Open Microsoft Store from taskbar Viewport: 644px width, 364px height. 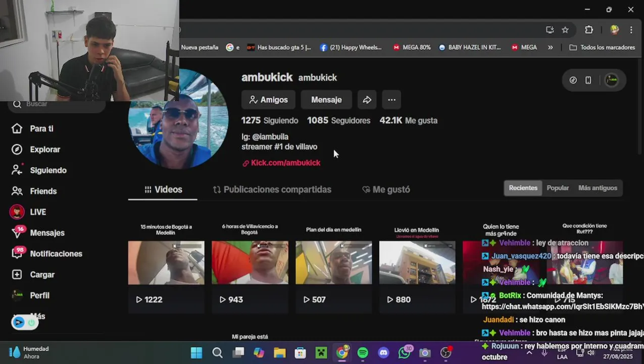coord(301,352)
